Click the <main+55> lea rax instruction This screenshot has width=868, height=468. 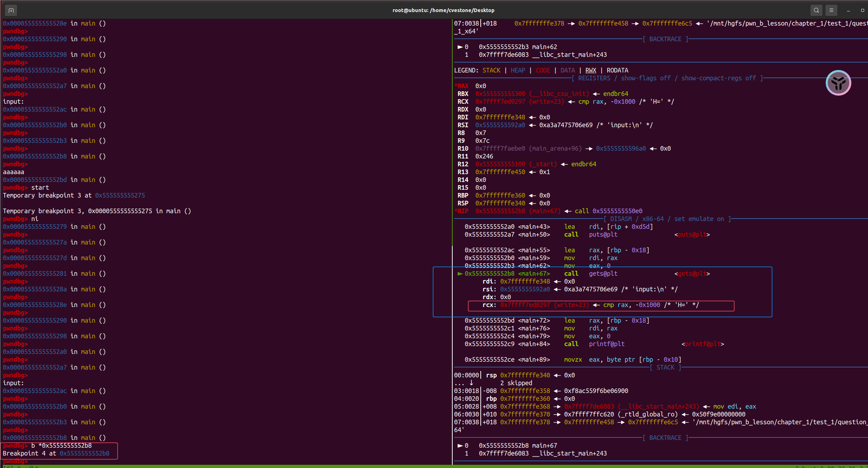pyautogui.click(x=557, y=250)
